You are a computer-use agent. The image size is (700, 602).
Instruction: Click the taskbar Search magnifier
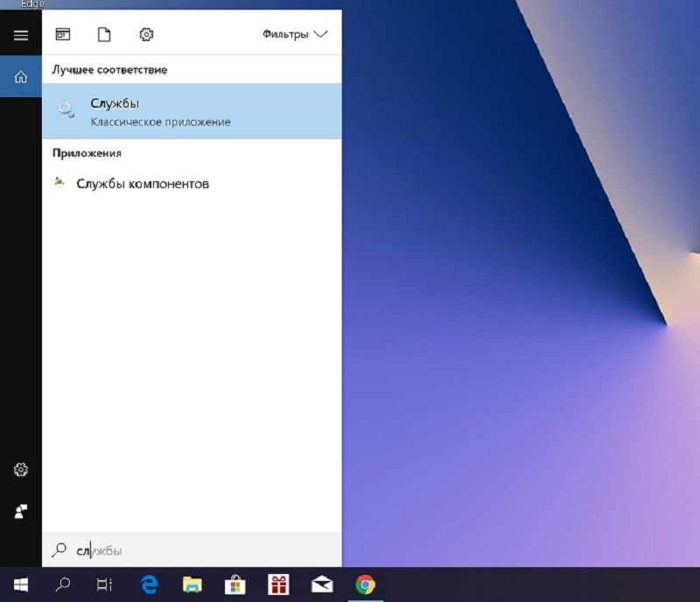click(62, 584)
